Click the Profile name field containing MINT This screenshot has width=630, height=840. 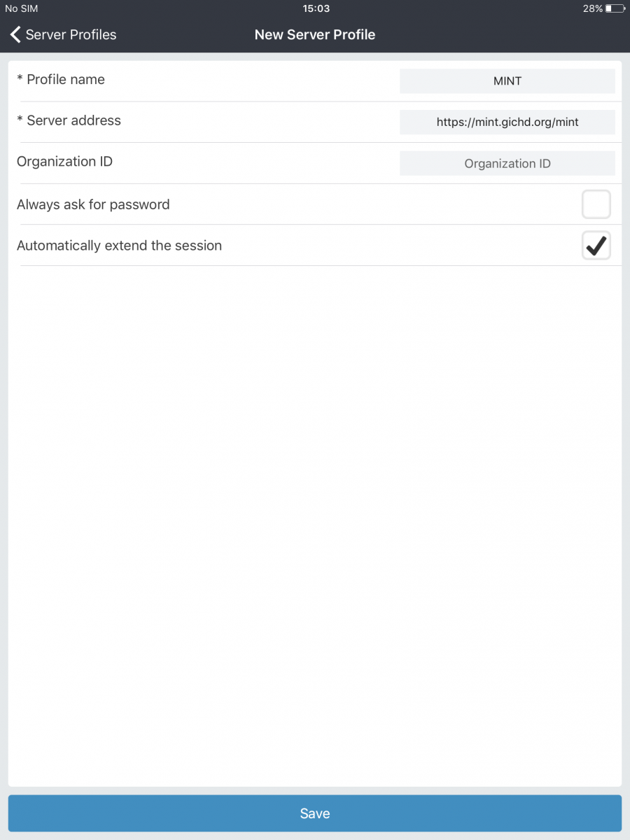pos(507,81)
